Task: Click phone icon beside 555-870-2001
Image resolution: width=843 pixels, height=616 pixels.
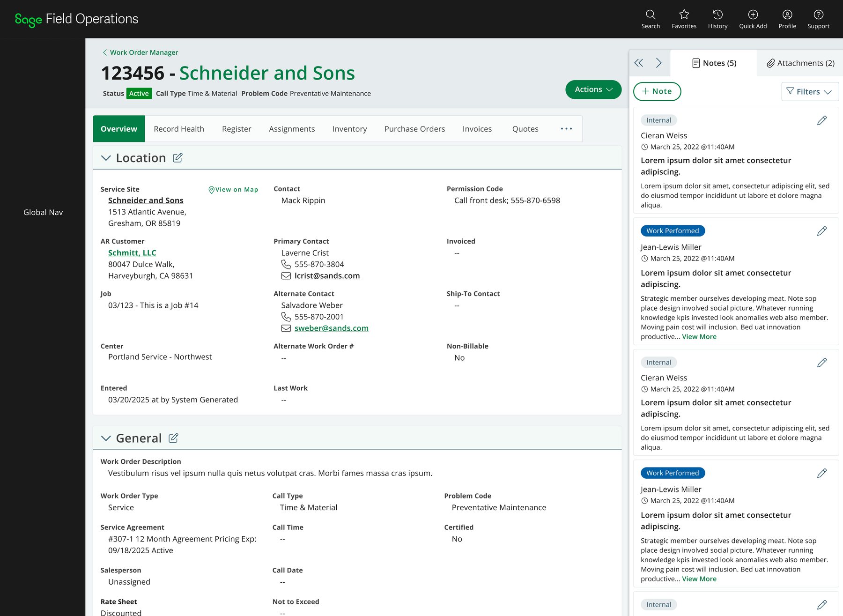Action: coord(286,317)
